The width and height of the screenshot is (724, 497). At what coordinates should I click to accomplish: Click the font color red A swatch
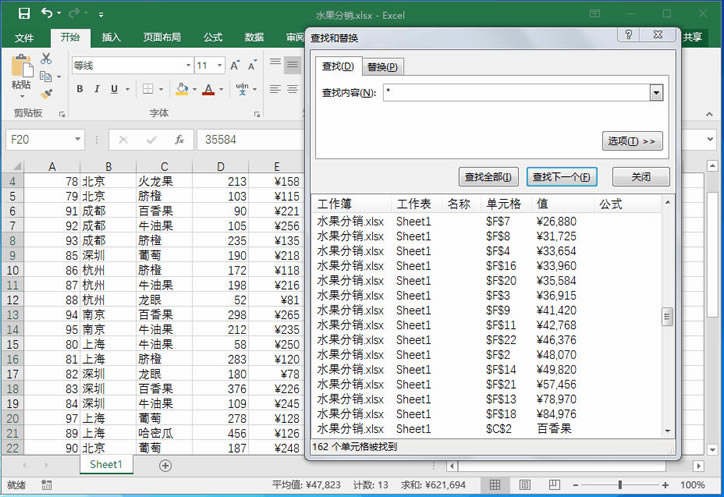point(208,89)
